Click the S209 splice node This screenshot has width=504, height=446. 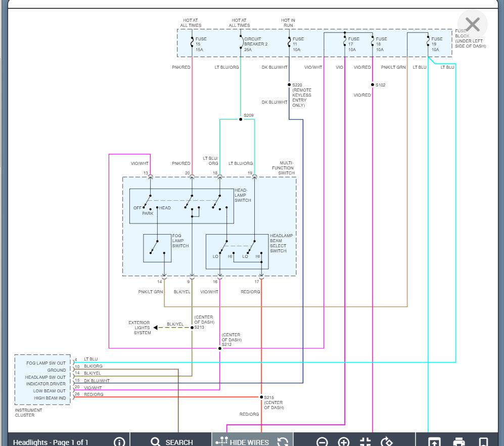pos(241,119)
